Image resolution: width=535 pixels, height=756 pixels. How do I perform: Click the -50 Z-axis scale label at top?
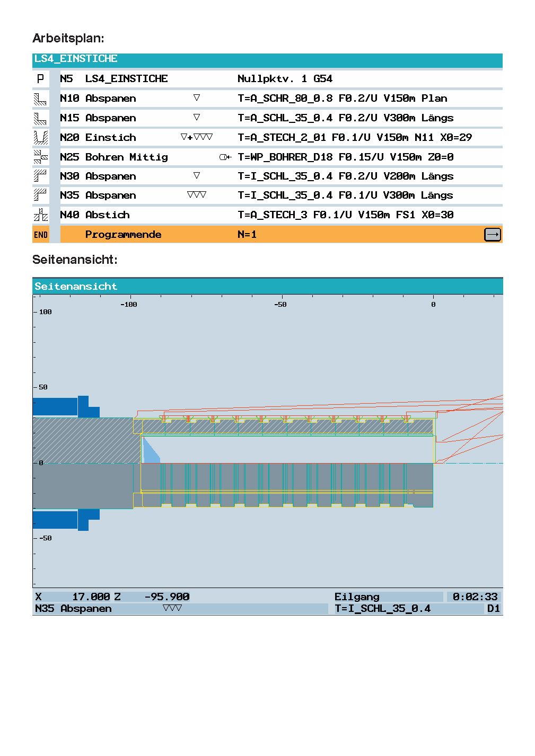(280, 305)
